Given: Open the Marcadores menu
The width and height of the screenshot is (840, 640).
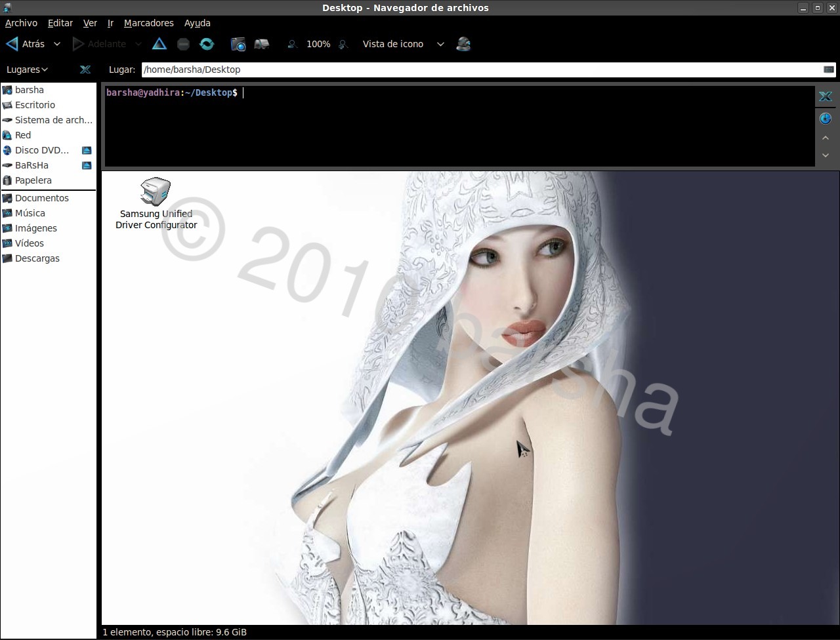Looking at the screenshot, I should 148,23.
